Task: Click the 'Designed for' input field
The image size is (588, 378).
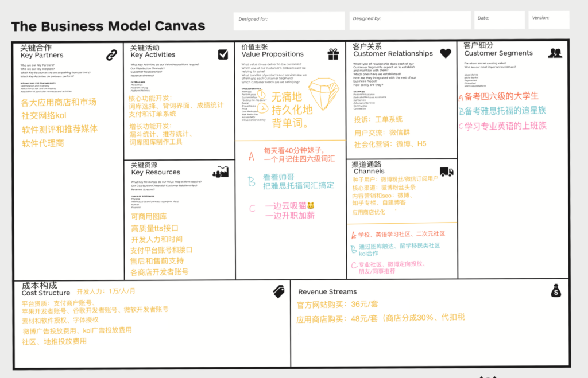Action: [x=289, y=21]
